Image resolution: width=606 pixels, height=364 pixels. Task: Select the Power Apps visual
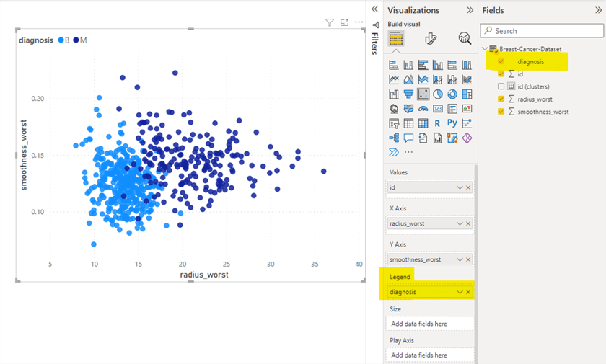[467, 138]
